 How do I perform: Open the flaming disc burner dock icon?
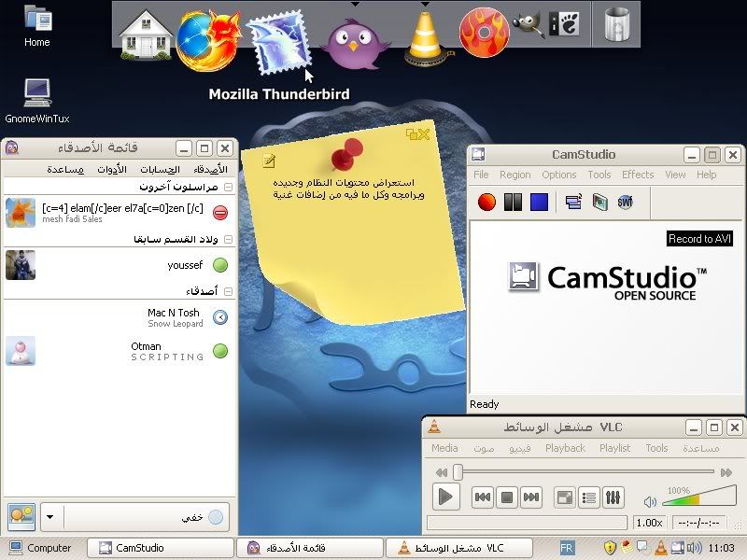[484, 32]
